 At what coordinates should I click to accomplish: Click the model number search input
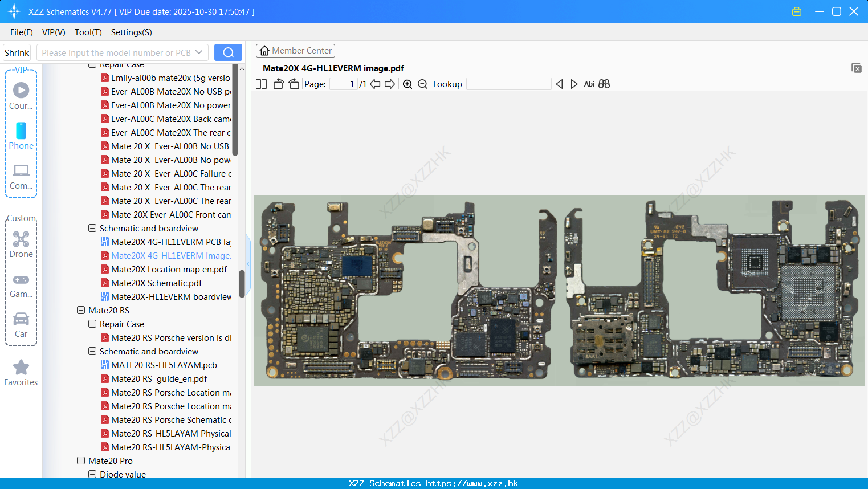[116, 52]
